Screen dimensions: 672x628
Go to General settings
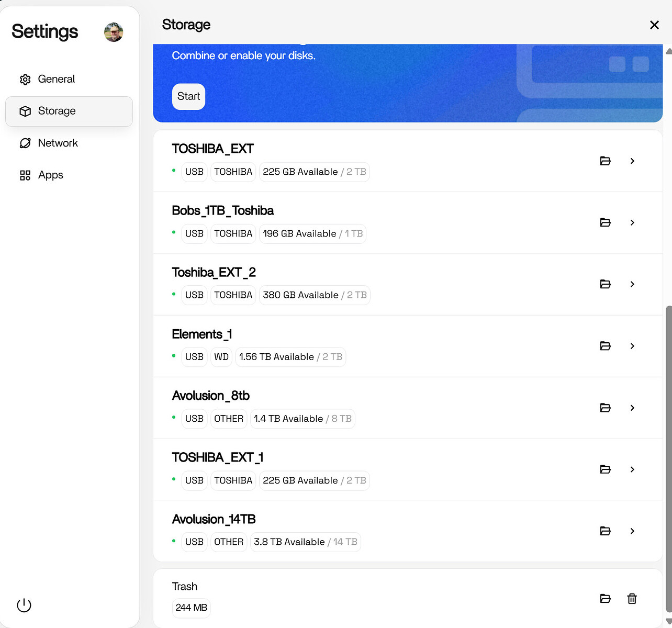[56, 79]
